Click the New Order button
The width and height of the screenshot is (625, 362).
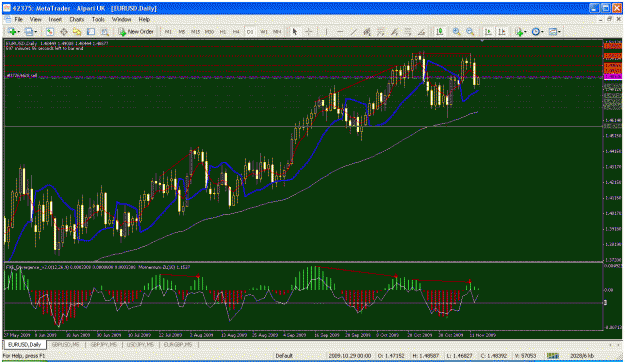click(x=136, y=31)
